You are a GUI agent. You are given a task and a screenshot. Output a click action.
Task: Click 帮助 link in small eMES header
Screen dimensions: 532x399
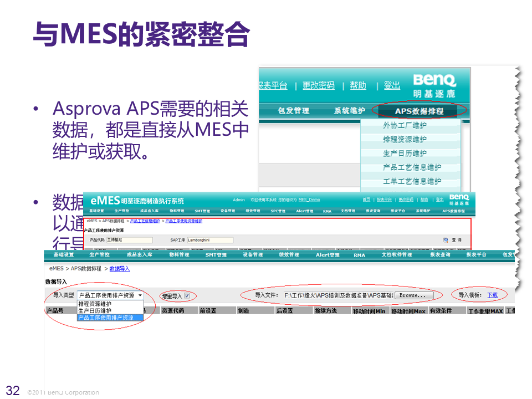424,200
